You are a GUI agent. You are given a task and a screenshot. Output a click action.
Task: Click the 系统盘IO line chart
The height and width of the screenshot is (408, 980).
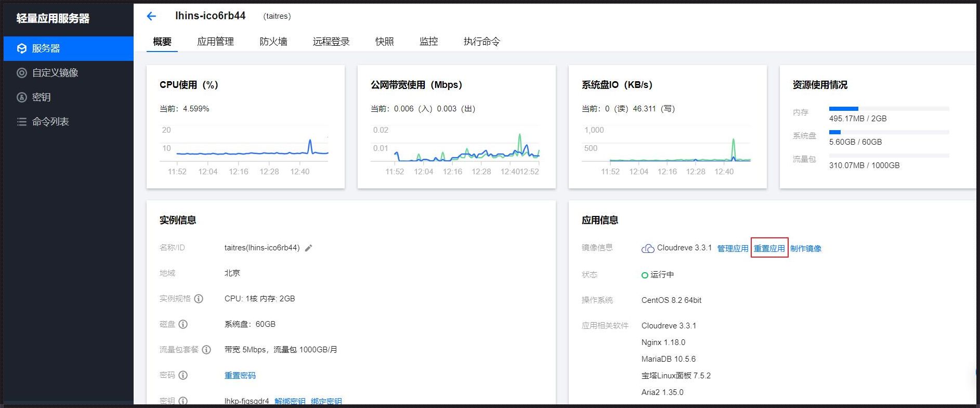tap(667, 150)
